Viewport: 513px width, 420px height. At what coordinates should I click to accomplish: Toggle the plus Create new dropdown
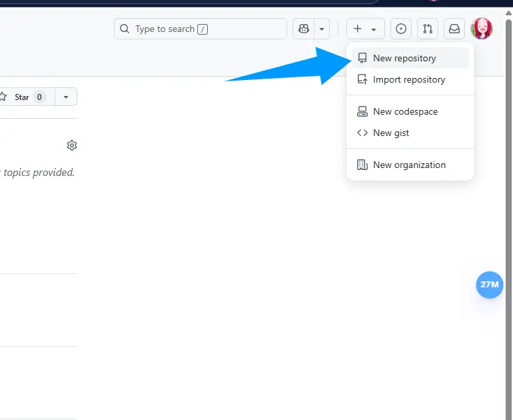[365, 29]
